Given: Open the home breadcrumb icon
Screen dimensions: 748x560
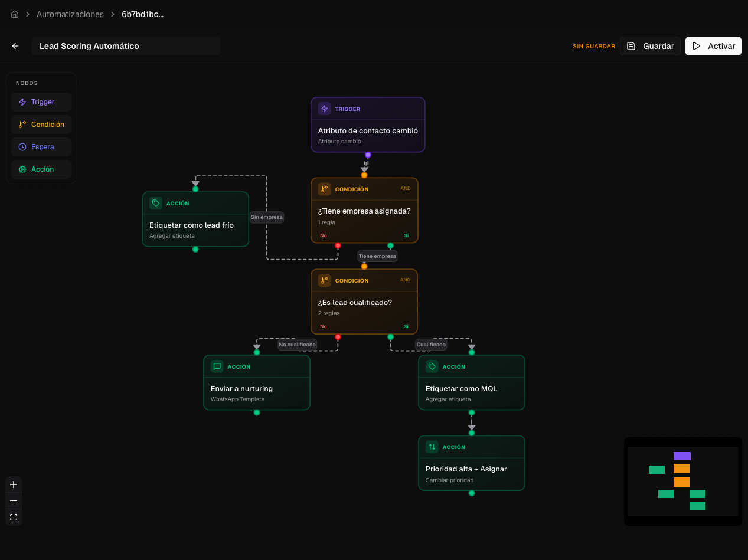Looking at the screenshot, I should pyautogui.click(x=14, y=14).
